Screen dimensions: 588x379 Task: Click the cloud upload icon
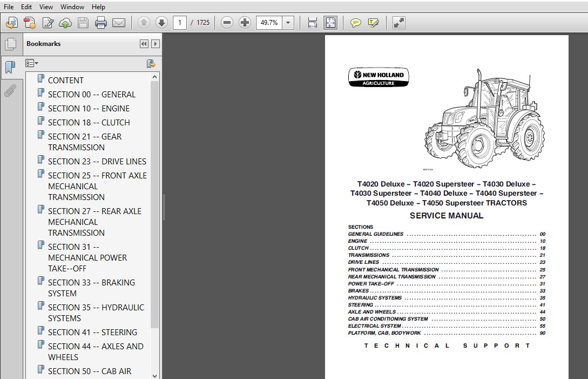click(x=65, y=23)
